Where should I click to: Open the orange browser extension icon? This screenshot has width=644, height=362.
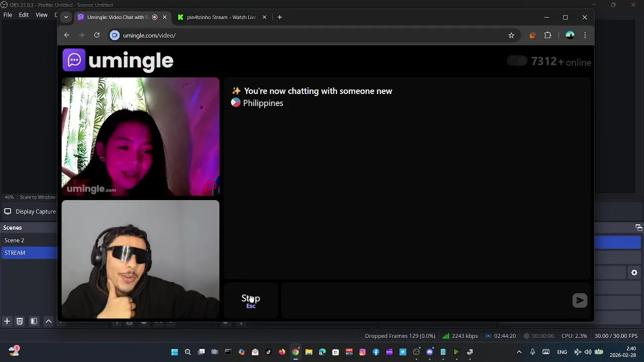coord(532,35)
